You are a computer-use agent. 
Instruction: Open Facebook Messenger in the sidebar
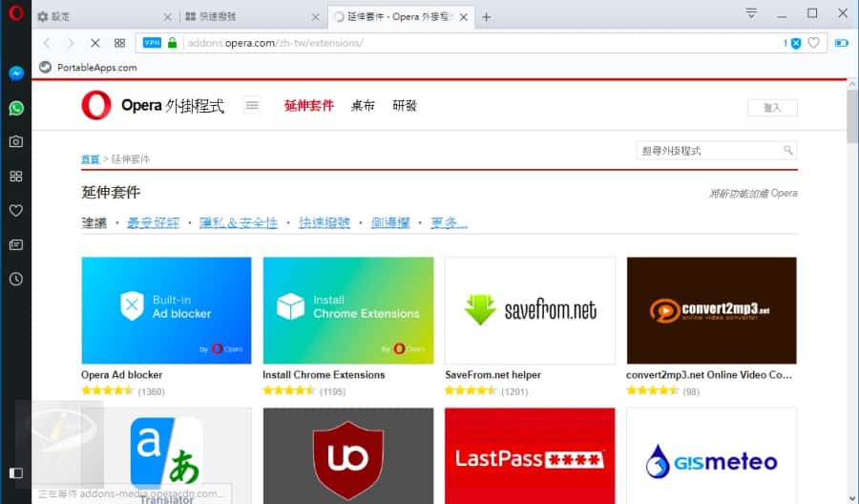click(x=16, y=73)
